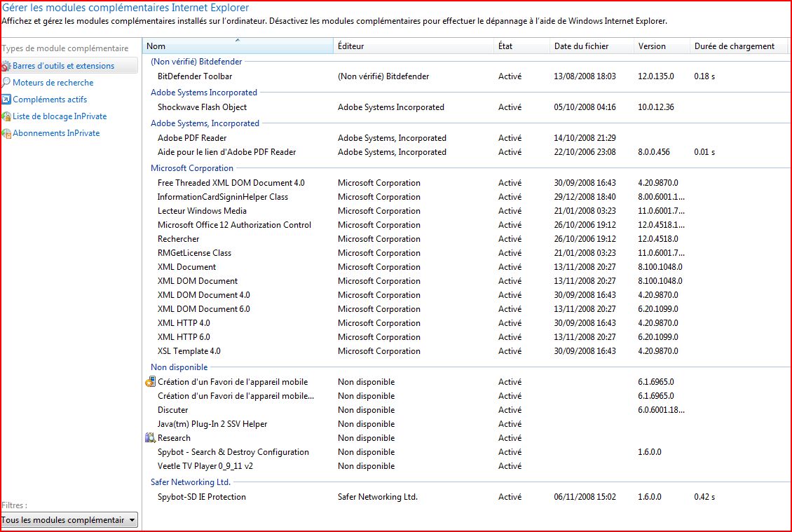Select the Rechercher add-on row

click(178, 239)
